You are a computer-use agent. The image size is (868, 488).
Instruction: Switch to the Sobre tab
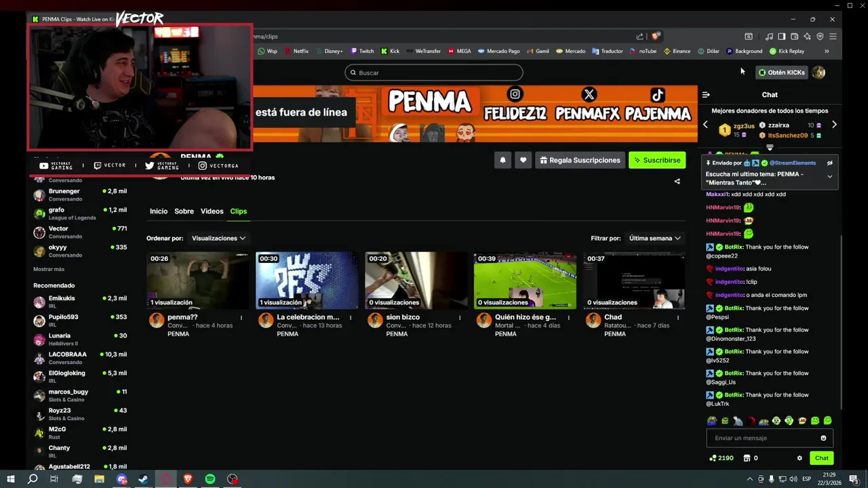184,211
